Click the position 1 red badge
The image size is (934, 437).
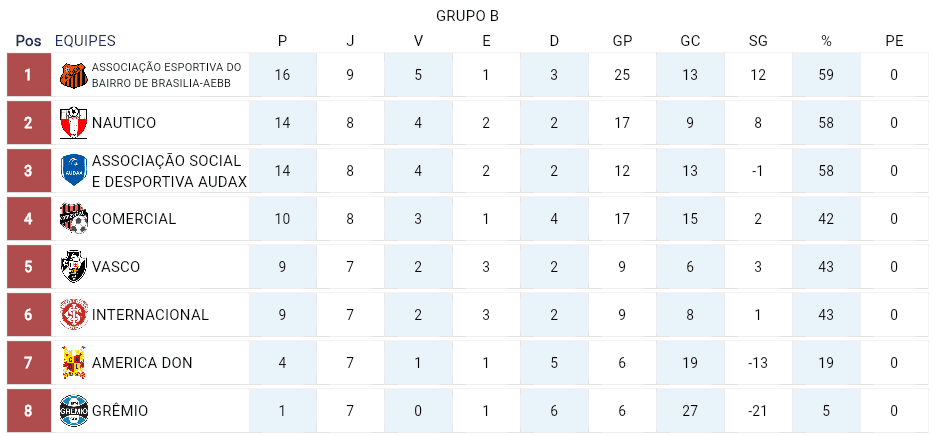coord(29,75)
